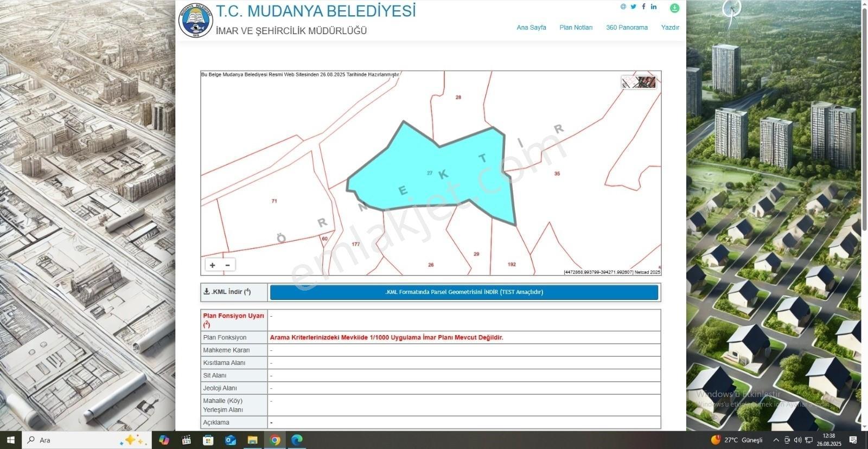Image resolution: width=868 pixels, height=449 pixels.
Task: Open the Windows Start menu
Action: (11, 440)
